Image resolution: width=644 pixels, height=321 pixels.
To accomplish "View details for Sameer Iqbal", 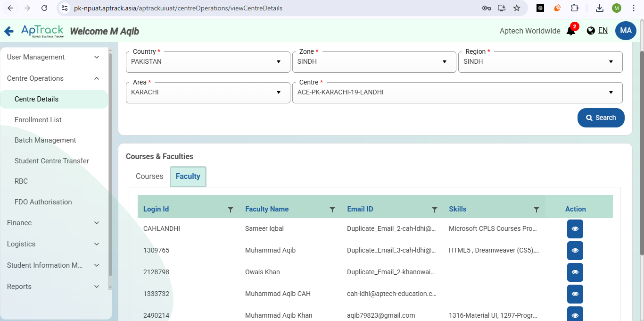I will tap(575, 229).
